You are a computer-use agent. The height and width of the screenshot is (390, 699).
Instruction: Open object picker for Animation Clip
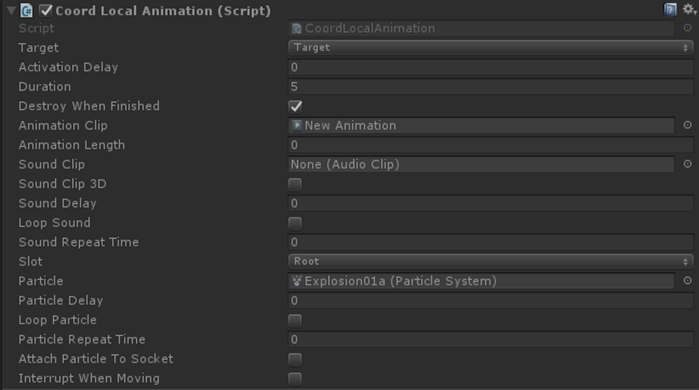(687, 125)
